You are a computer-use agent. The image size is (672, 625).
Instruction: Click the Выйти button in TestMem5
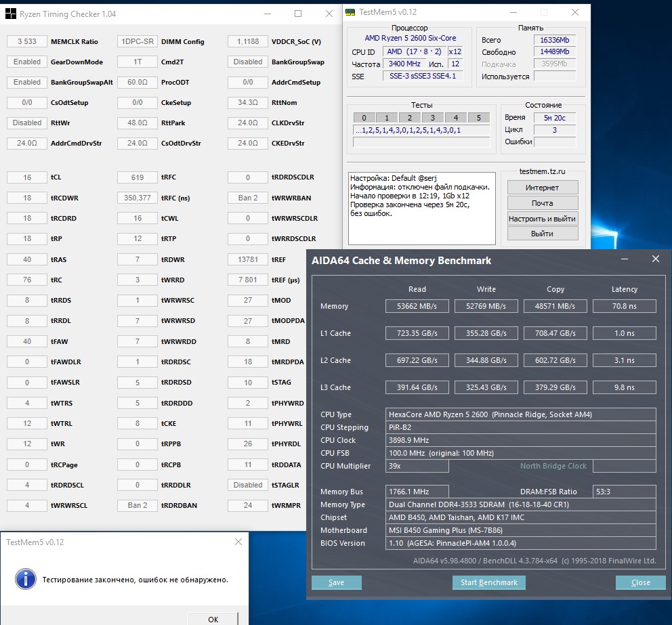(543, 234)
